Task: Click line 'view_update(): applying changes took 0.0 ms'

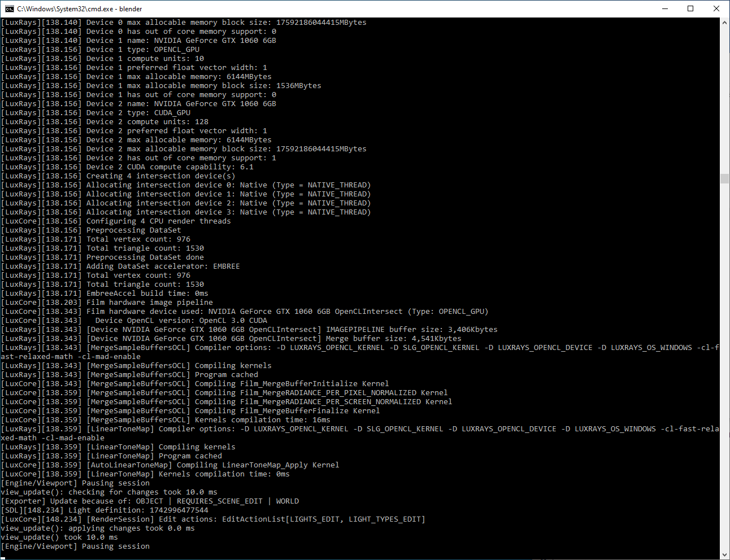Action: point(98,528)
